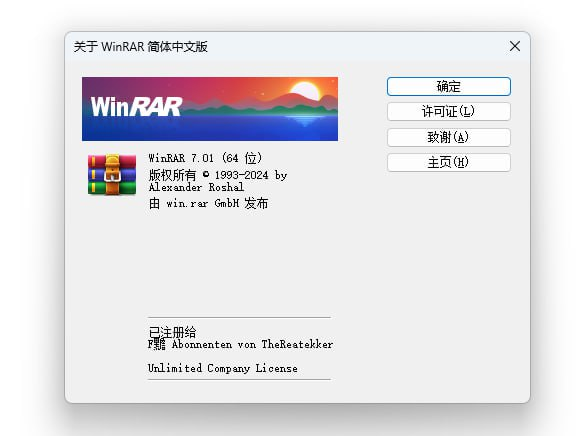This screenshot has height=436, width=584.
Task: Show acknowledgements via 致谢(A)
Action: [448, 137]
